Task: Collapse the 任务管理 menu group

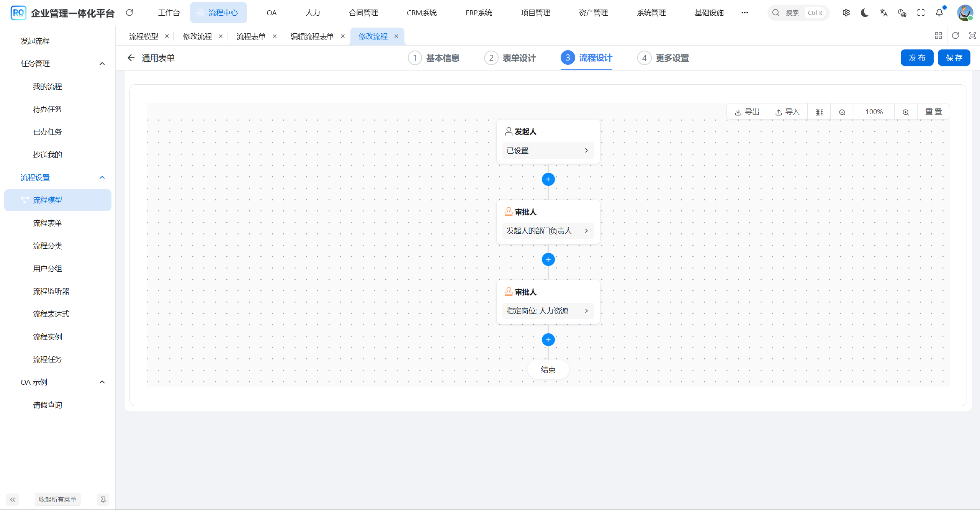Action: (102, 64)
